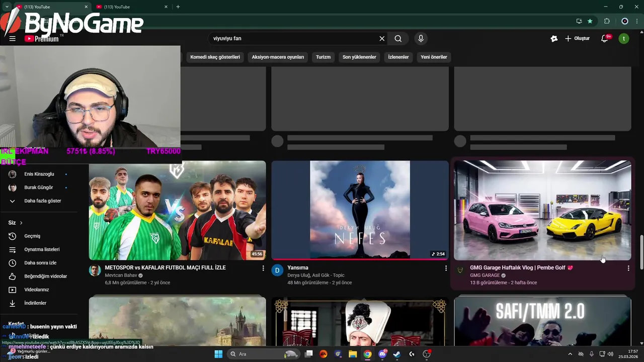Open options menu for the METOSPOR vs KAFALAR video
The height and width of the screenshot is (362, 644).
(x=263, y=268)
